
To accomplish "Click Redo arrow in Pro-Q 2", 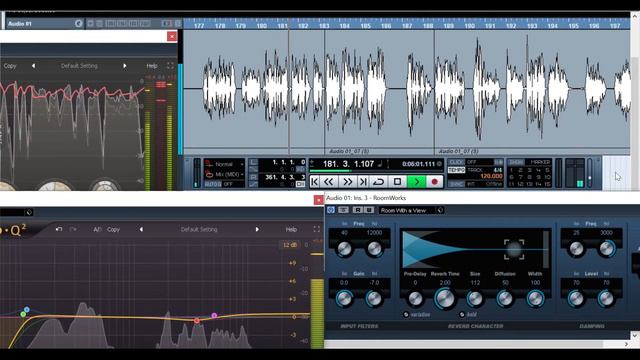I will [x=73, y=229].
